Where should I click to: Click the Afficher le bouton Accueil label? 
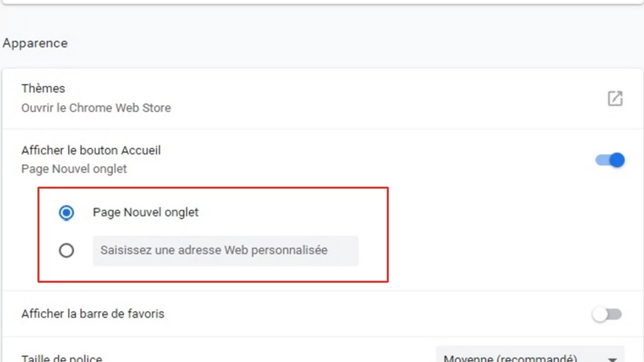point(91,150)
